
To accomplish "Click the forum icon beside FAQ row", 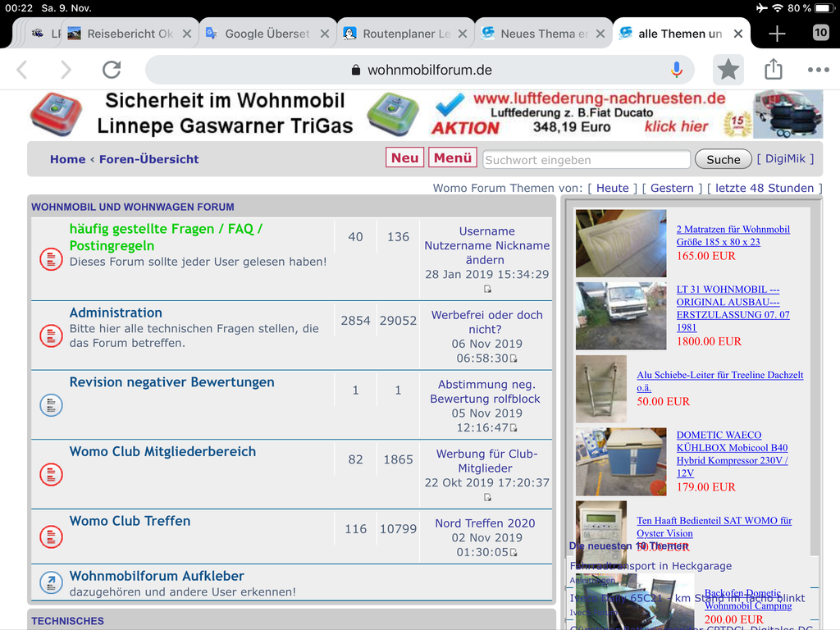I will pyautogui.click(x=52, y=259).
